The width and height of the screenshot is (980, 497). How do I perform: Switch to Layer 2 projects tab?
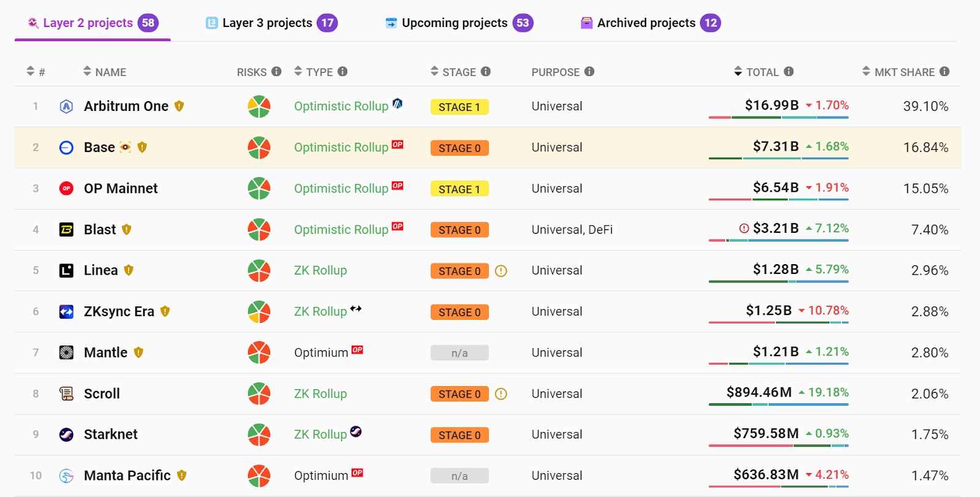tap(92, 23)
